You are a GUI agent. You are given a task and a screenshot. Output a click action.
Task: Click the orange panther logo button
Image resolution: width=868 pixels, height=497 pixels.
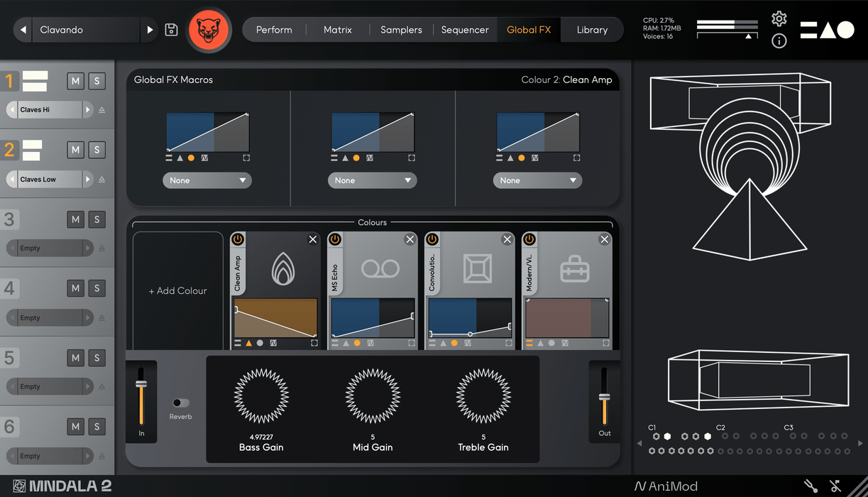point(209,30)
